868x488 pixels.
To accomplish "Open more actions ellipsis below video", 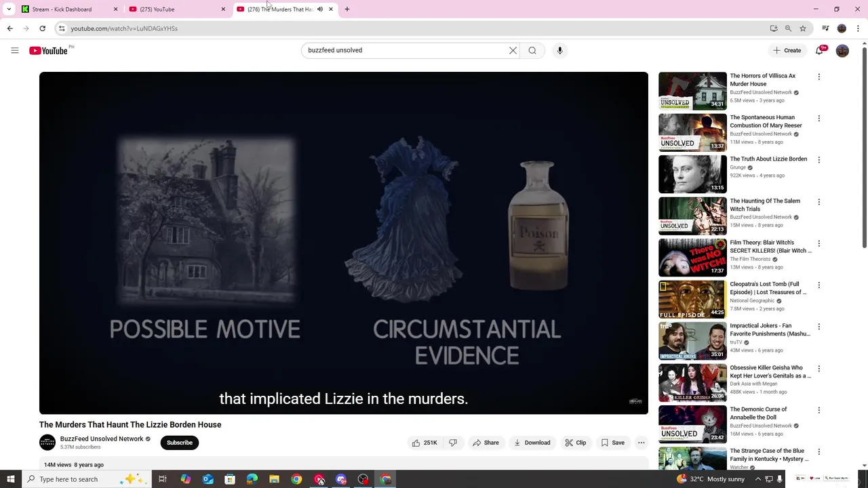I will coord(641,443).
